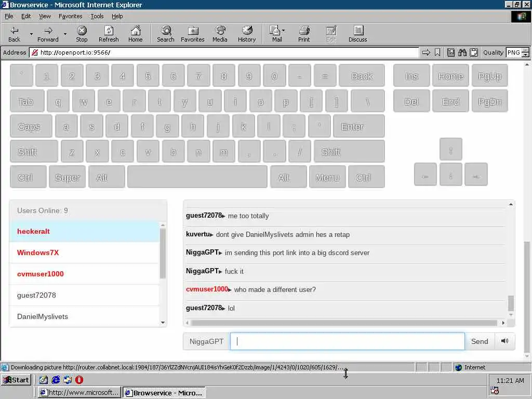The width and height of the screenshot is (532, 399).
Task: Click the chat horizontal scroll left arrow
Action: pyautogui.click(x=187, y=323)
